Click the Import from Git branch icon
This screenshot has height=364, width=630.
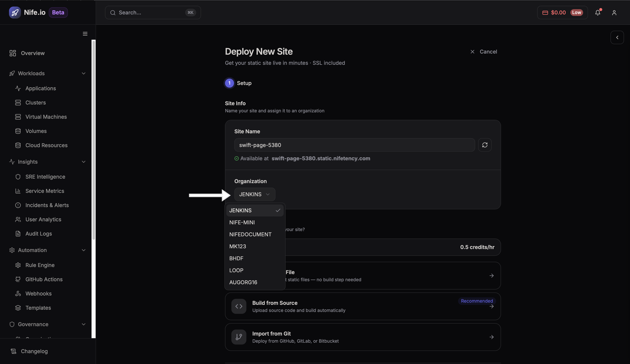tap(238, 337)
